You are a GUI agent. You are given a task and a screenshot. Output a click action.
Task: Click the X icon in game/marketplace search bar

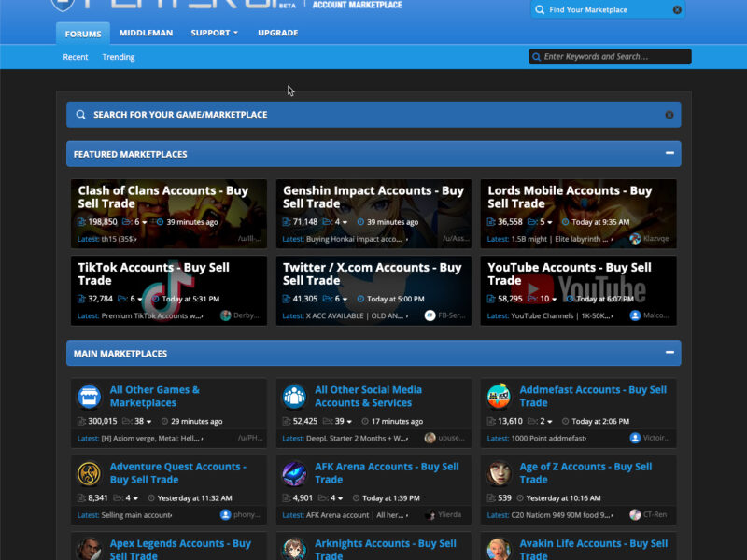[x=669, y=115]
